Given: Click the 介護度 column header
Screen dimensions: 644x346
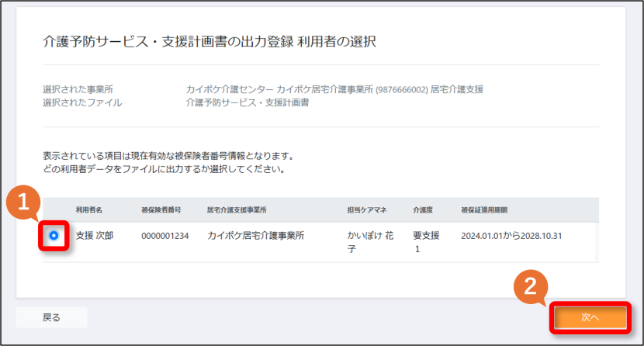Looking at the screenshot, I should pos(423,209).
